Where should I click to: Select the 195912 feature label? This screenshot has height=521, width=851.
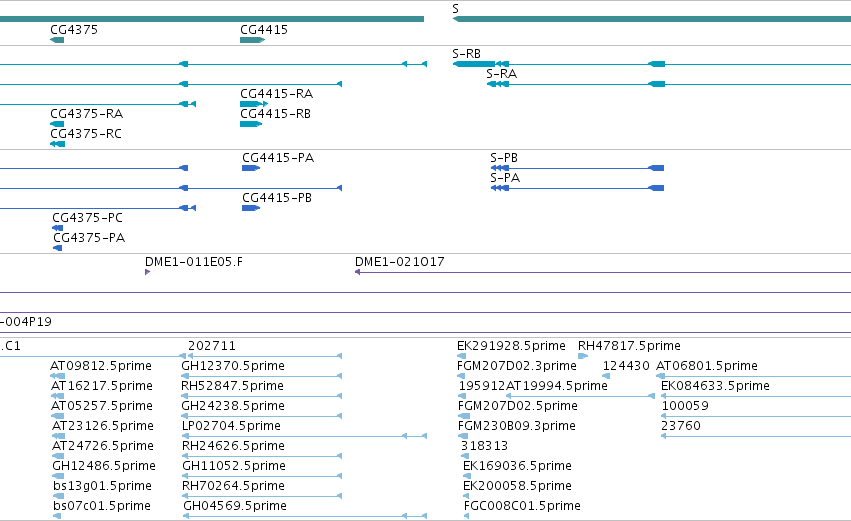(482, 386)
